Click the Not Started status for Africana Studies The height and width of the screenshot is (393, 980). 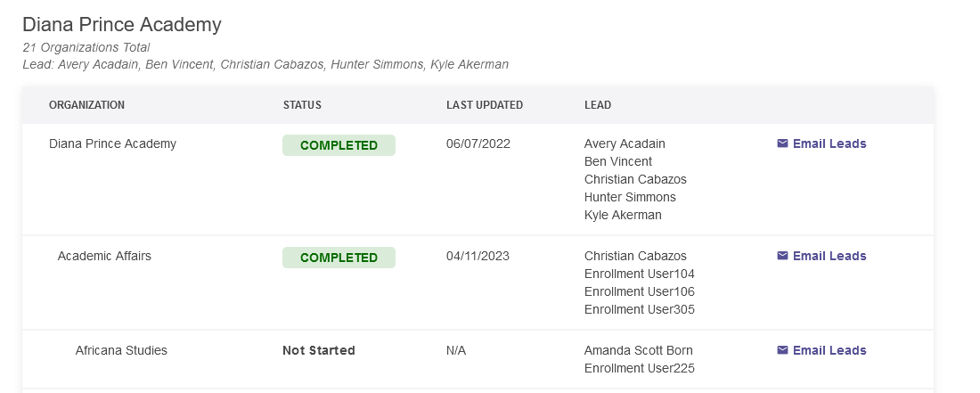319,350
